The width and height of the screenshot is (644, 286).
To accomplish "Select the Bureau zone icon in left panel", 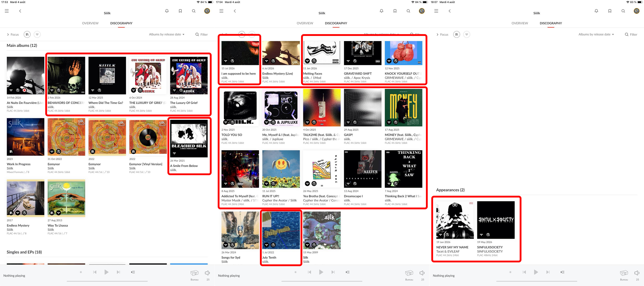I will tap(194, 273).
